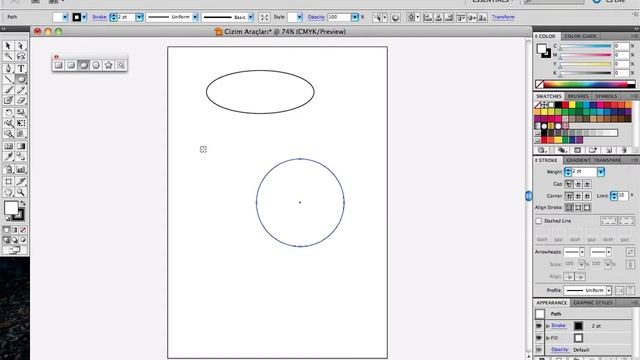Switch to Graphic Styles tab

tap(593, 303)
